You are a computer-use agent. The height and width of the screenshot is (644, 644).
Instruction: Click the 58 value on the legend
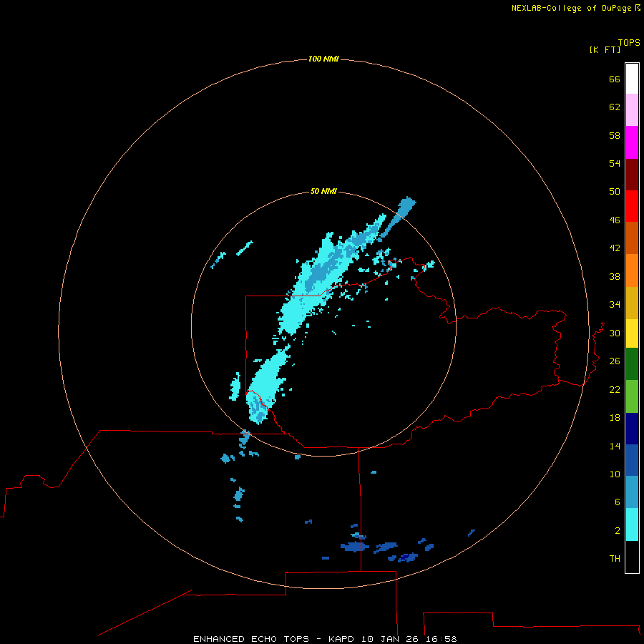[615, 135]
